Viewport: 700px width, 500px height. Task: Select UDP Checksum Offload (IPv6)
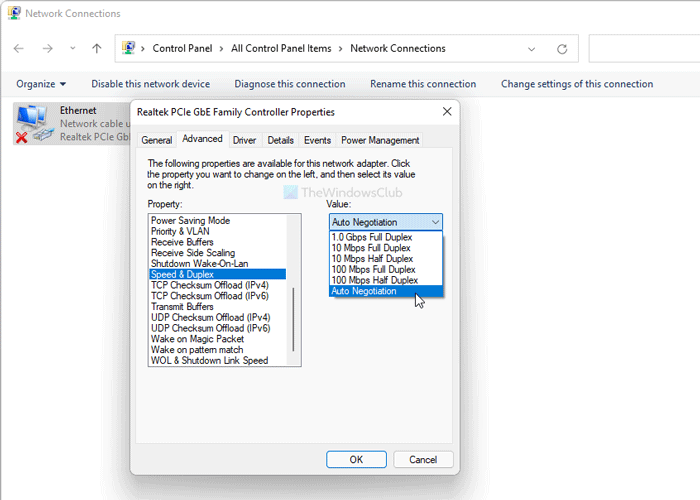[217, 328]
